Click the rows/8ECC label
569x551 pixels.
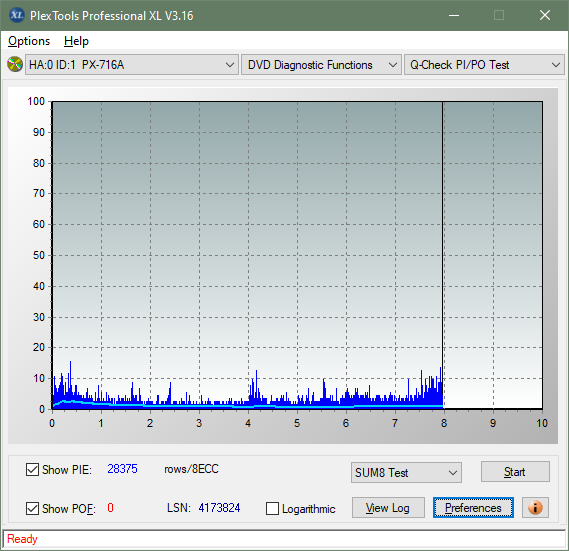tap(191, 469)
